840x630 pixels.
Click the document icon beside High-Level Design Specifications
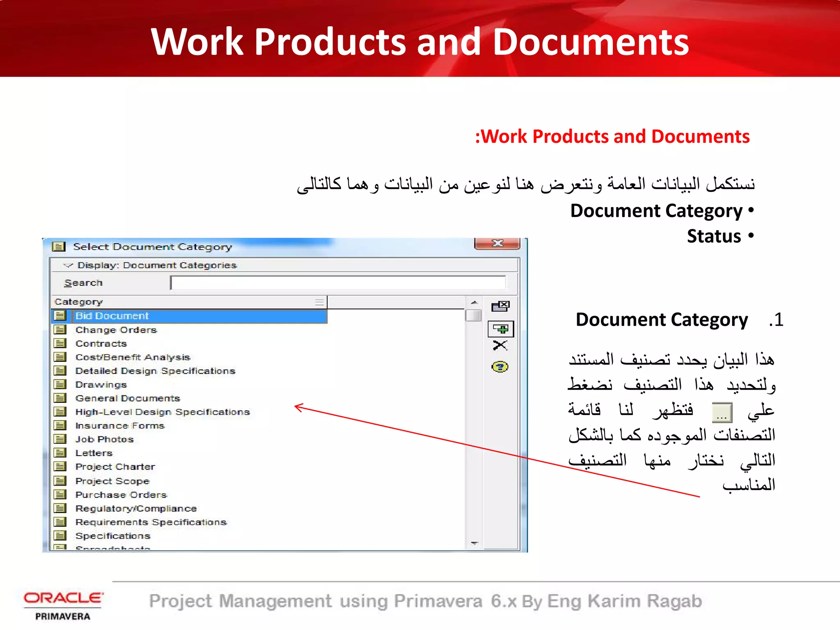(60, 411)
